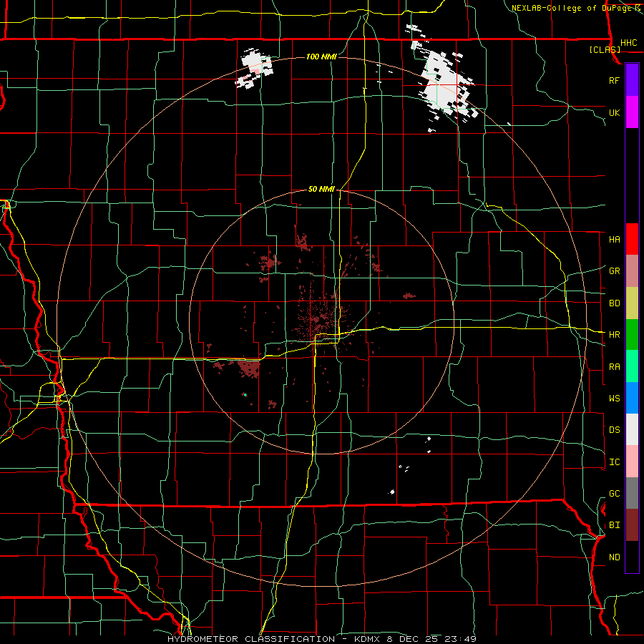The height and width of the screenshot is (644, 644).
Task: Click the RF purple legend swatch
Action: coord(632,80)
